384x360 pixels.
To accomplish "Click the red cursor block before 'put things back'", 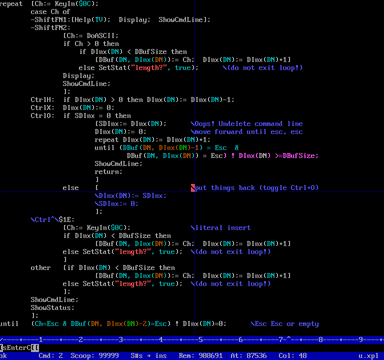I will coord(193,188).
